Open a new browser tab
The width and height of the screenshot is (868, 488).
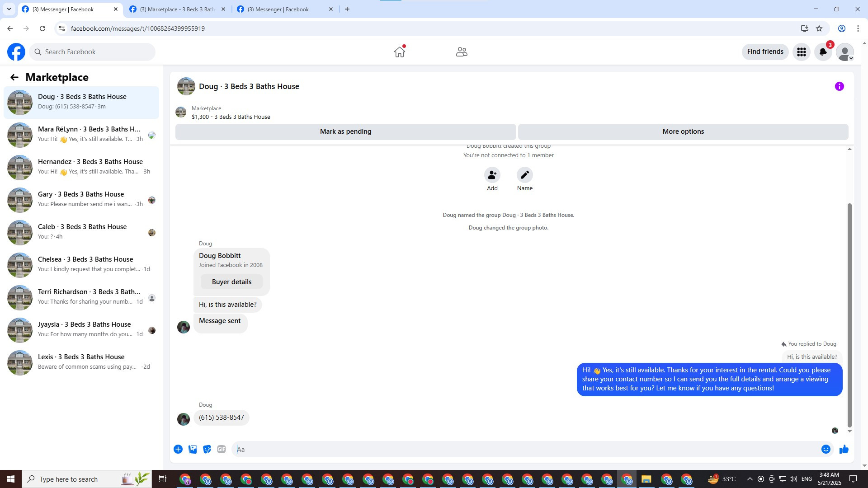pos(347,9)
